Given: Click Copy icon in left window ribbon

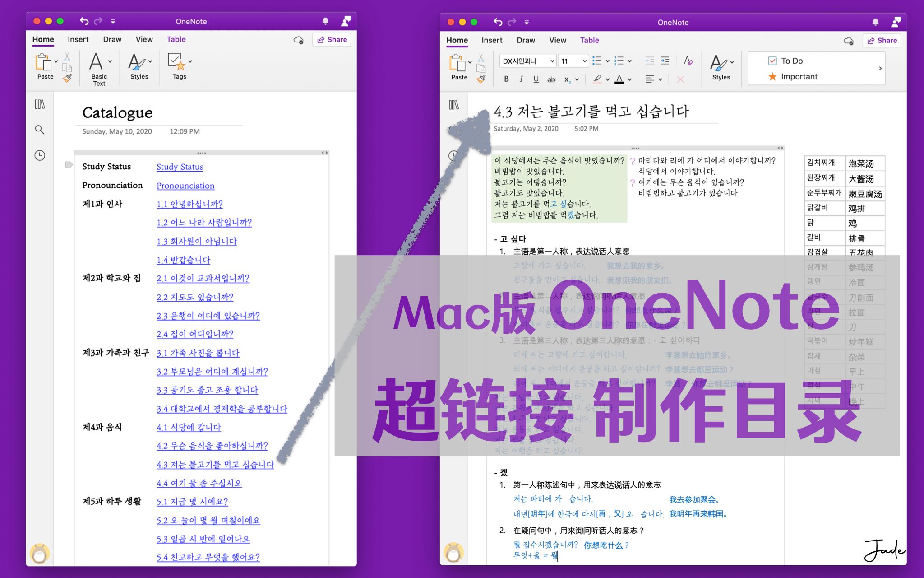Looking at the screenshot, I should (x=67, y=68).
